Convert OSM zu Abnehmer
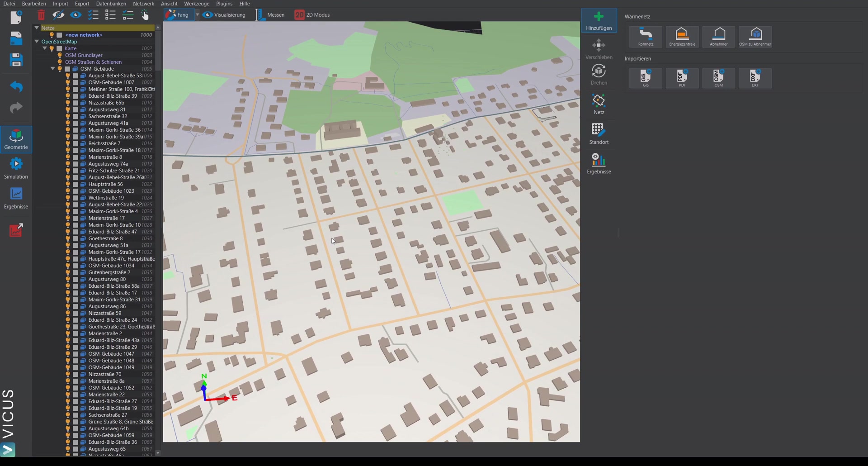The width and height of the screenshot is (868, 466). 755,37
